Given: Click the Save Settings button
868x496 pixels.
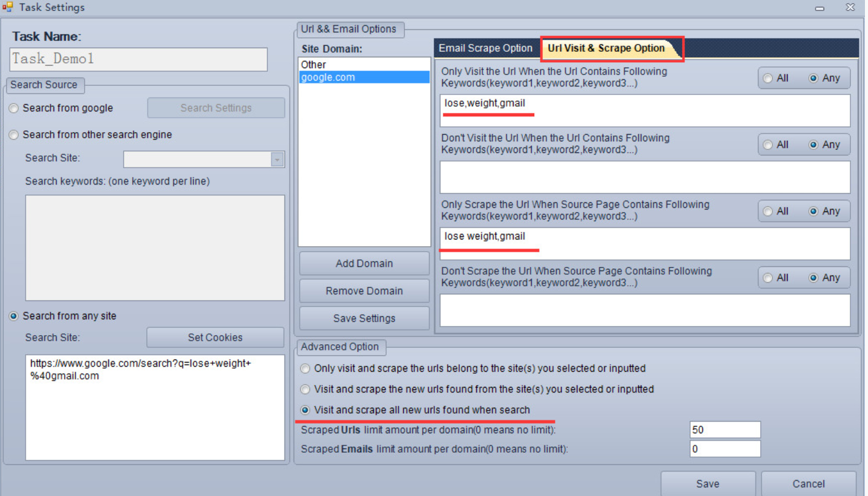Looking at the screenshot, I should (x=364, y=319).
